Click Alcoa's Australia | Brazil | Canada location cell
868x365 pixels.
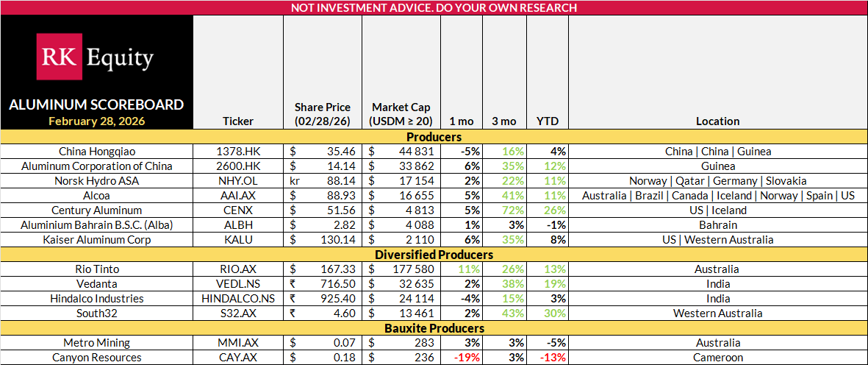pos(717,196)
